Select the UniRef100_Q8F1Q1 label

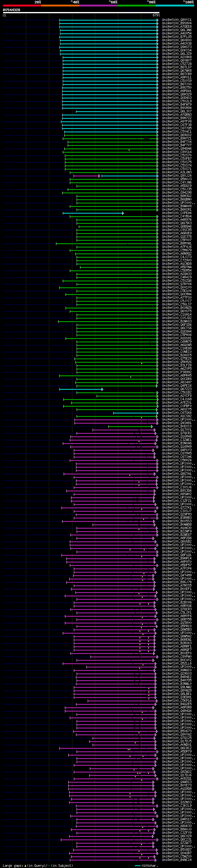click(x=177, y=555)
